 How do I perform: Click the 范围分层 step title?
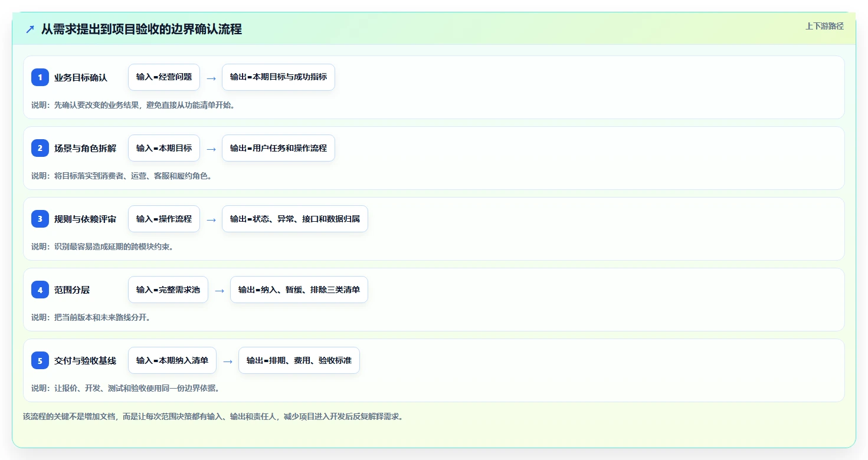72,290
